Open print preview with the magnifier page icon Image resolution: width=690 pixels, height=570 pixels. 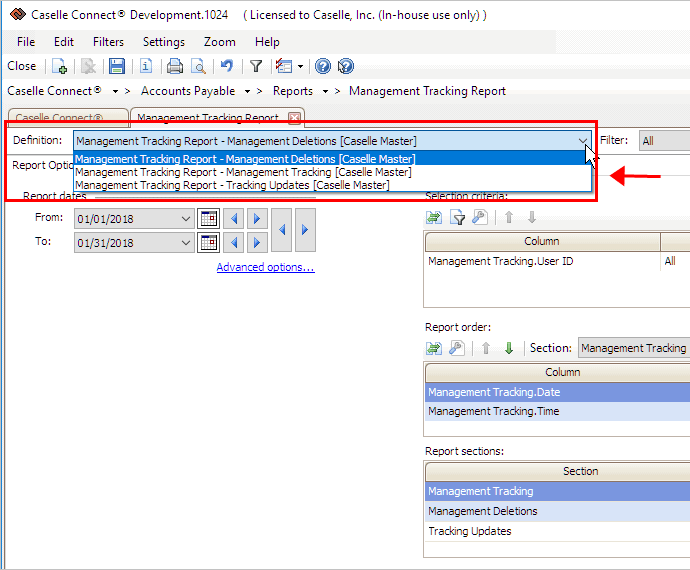198,66
